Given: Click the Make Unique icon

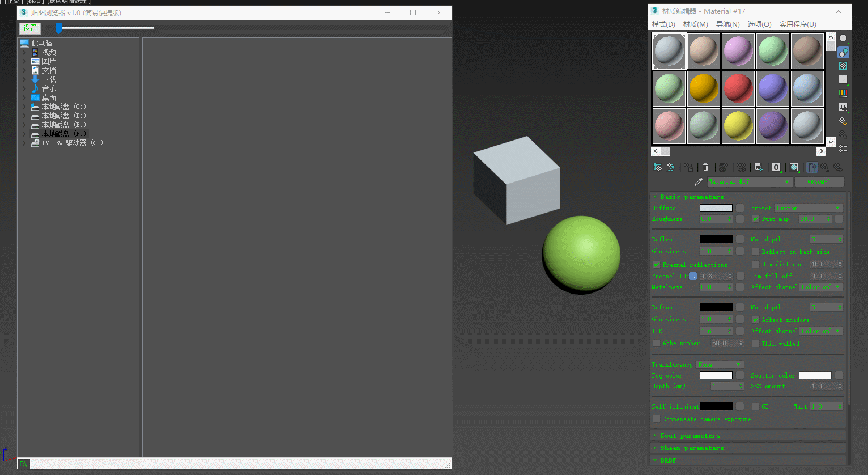Looking at the screenshot, I should (x=741, y=167).
